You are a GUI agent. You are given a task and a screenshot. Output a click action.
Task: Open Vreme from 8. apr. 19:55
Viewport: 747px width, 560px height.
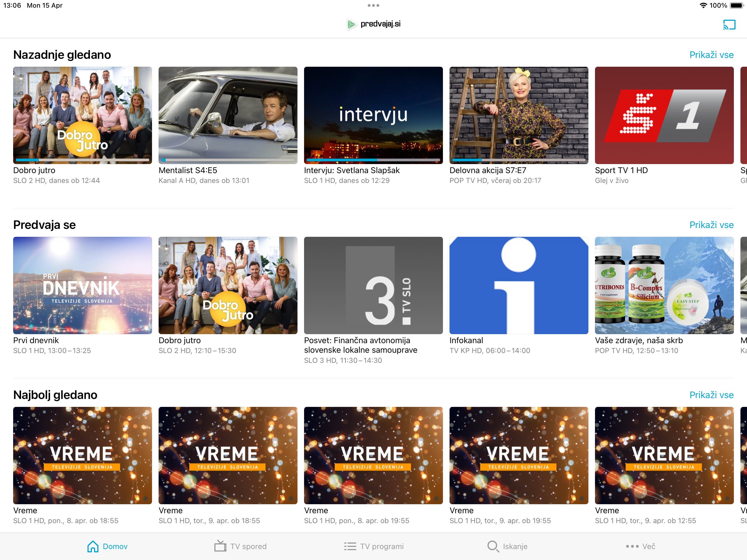[x=373, y=455]
